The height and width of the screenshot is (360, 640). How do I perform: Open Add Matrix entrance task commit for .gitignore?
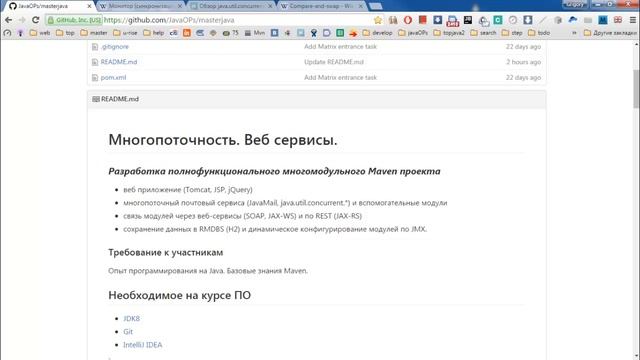[x=340, y=47]
